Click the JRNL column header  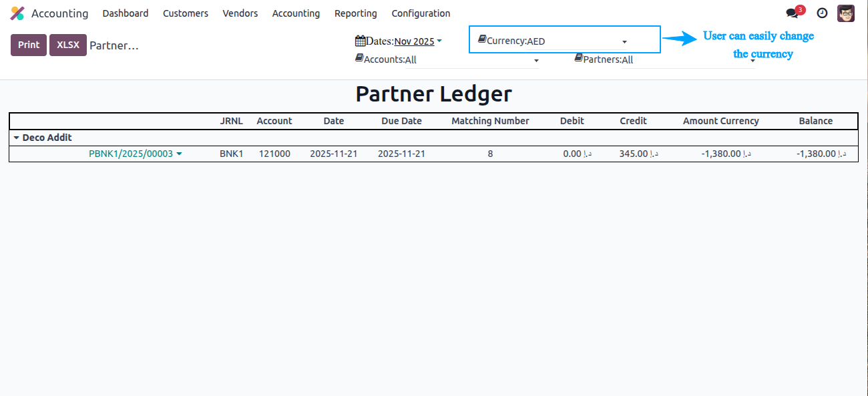pos(232,121)
